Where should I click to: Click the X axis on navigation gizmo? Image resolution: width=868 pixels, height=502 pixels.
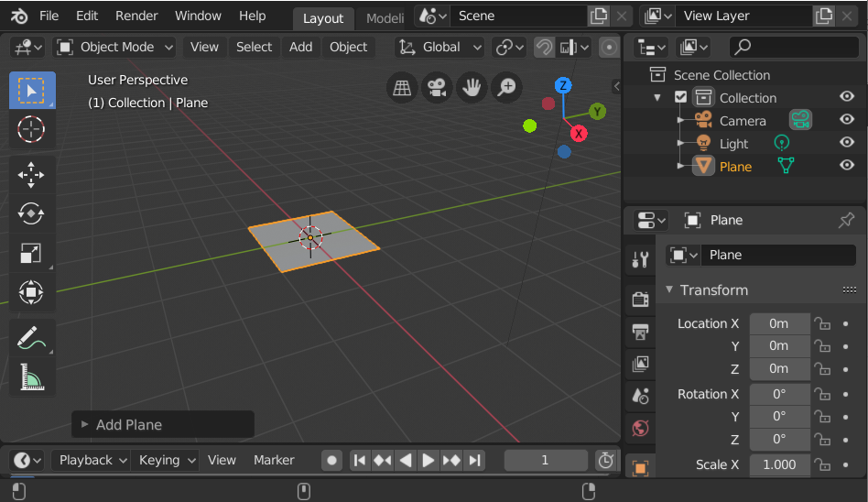pos(579,134)
